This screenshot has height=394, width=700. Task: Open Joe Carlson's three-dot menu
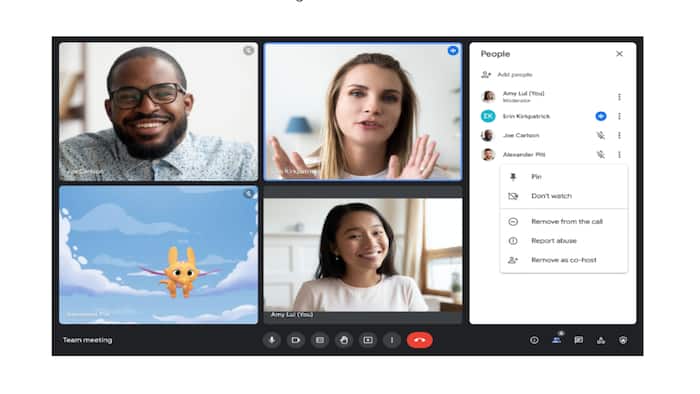coord(619,135)
